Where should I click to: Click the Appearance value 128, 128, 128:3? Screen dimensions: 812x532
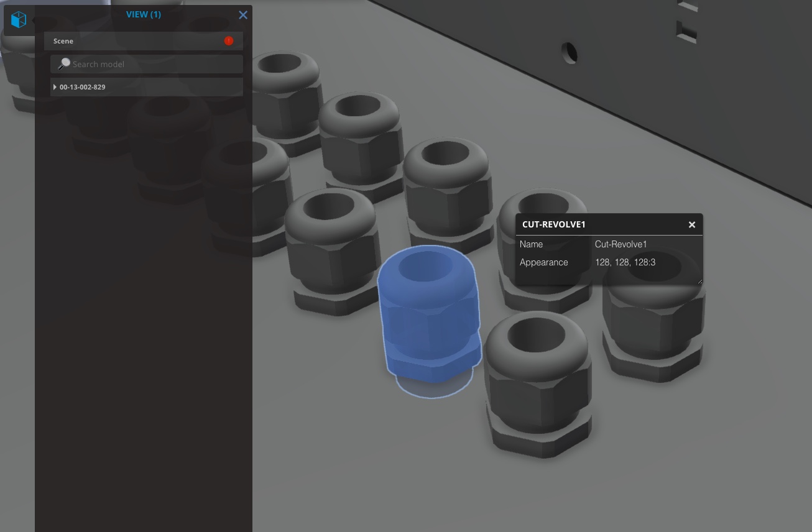pos(625,262)
